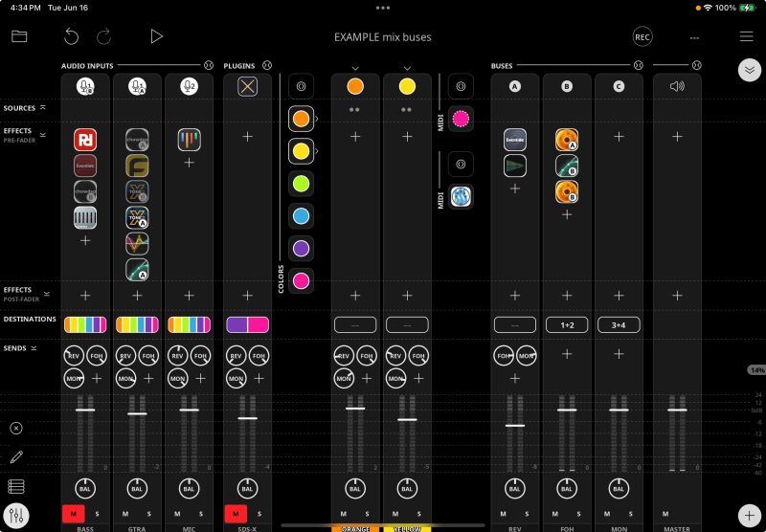Collapse the BUSES group

pos(638,65)
